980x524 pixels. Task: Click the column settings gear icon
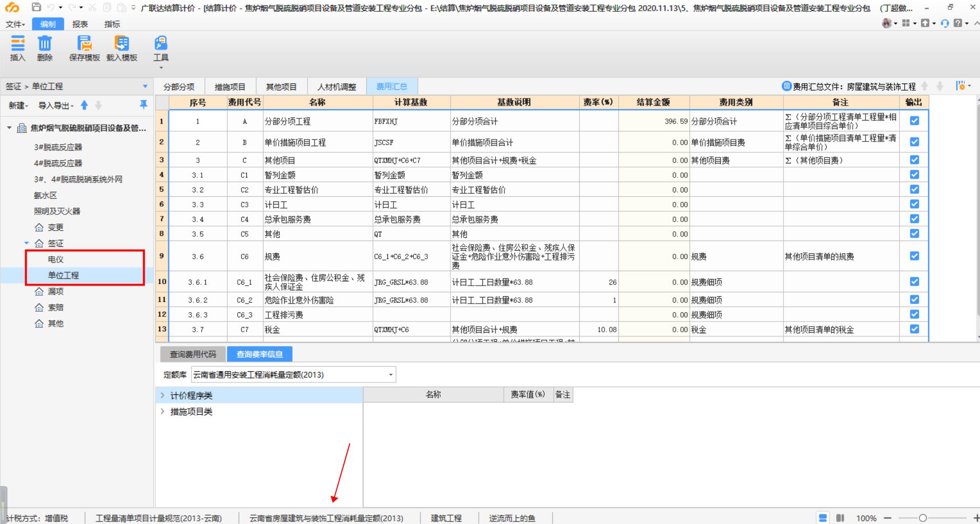pos(961,86)
